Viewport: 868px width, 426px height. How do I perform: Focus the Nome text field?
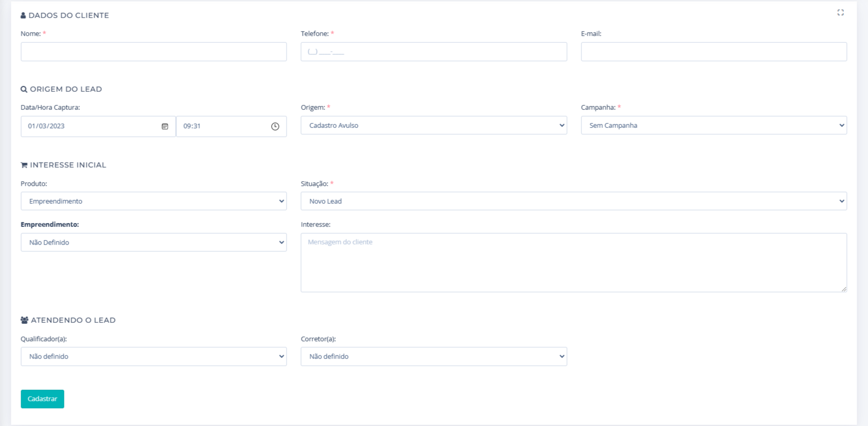(154, 52)
